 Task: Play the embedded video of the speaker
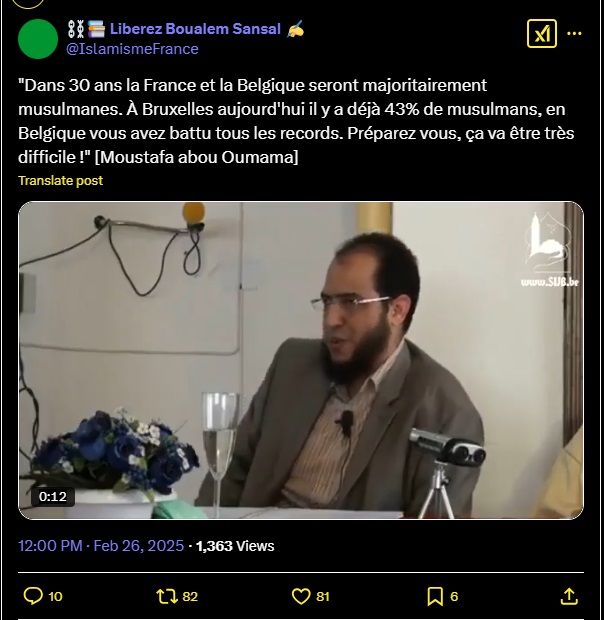[301, 360]
